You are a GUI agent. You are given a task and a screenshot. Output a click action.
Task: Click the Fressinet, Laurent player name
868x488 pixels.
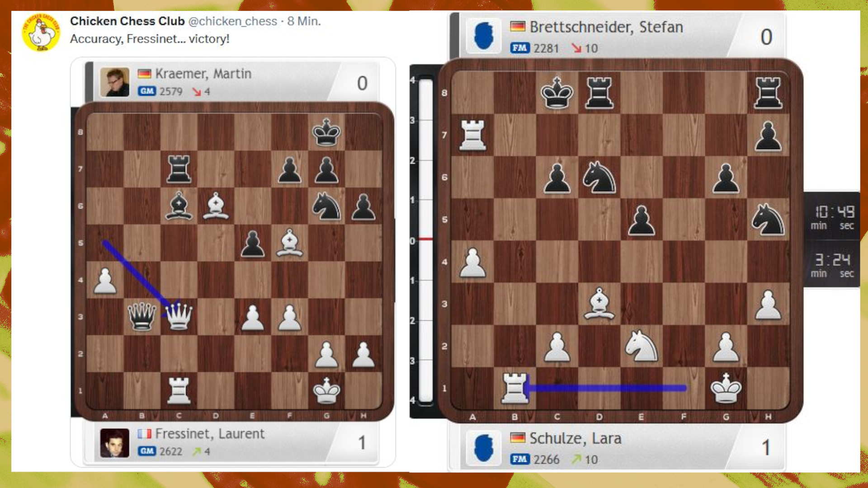[x=210, y=434]
